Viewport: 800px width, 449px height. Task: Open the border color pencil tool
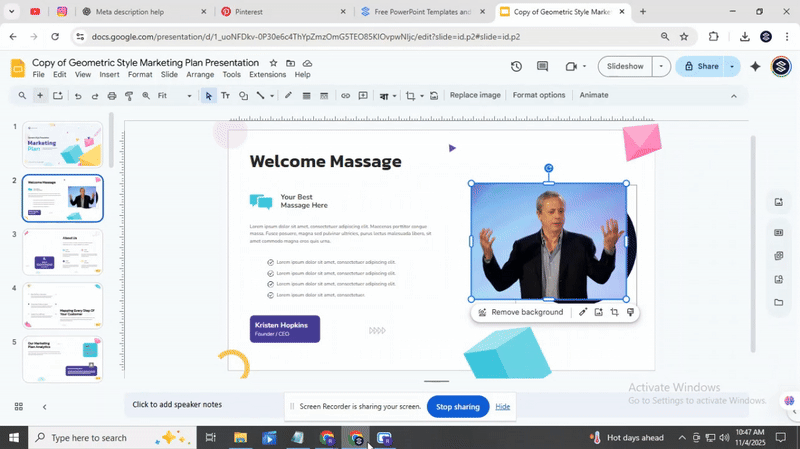pos(288,96)
